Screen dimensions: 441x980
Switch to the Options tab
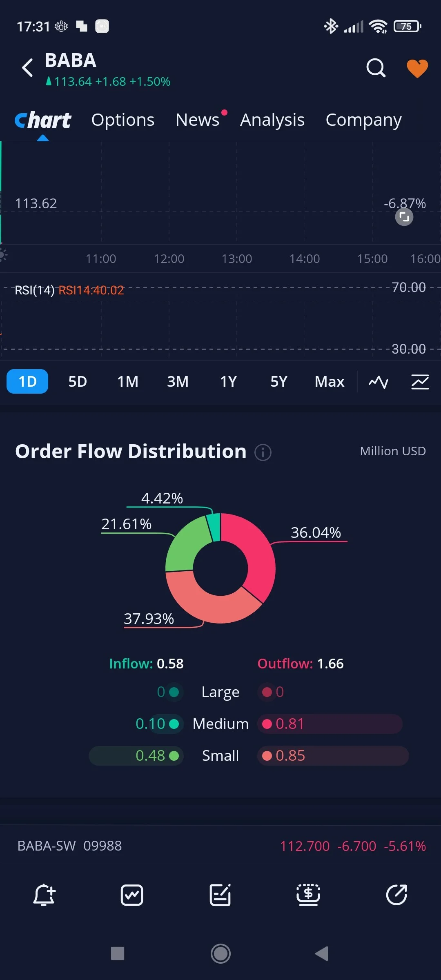point(123,120)
